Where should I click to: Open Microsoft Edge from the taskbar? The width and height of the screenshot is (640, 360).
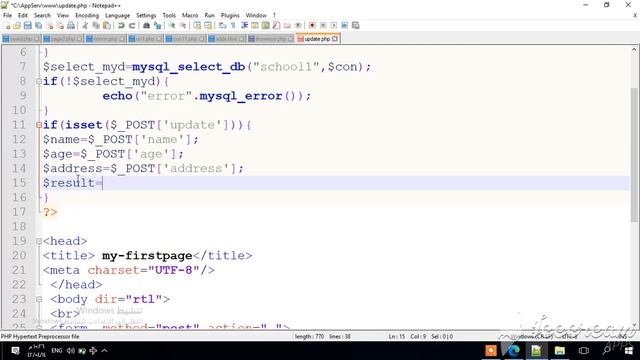(x=513, y=351)
